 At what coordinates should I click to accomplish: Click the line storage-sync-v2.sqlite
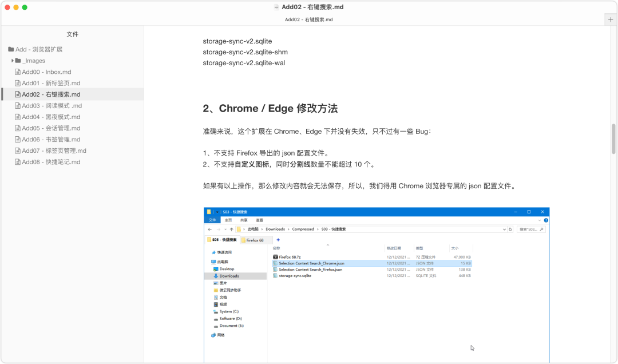click(x=237, y=41)
